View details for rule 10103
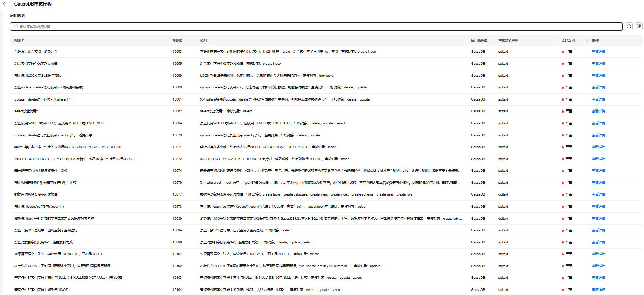 pyautogui.click(x=598, y=278)
